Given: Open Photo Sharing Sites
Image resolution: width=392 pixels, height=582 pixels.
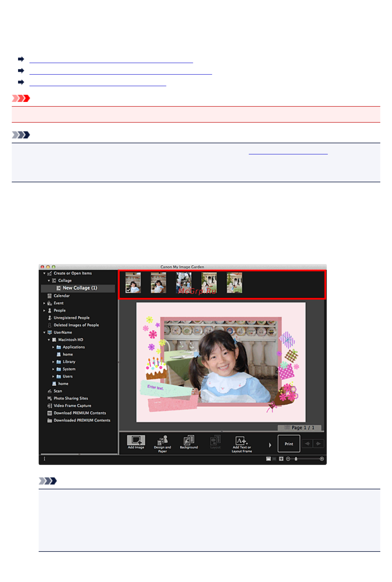Looking at the screenshot, I should pos(71,398).
